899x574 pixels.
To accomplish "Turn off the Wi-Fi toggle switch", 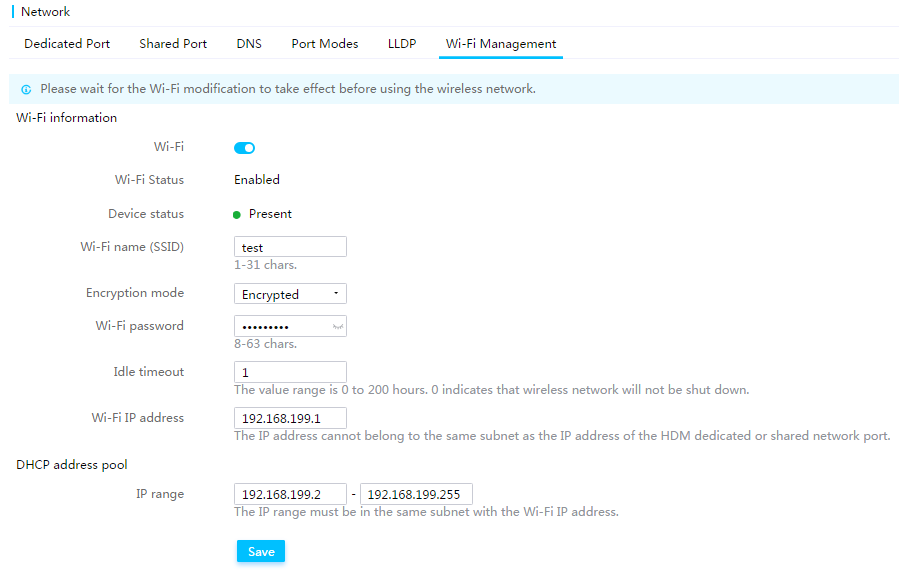I will [x=244, y=148].
